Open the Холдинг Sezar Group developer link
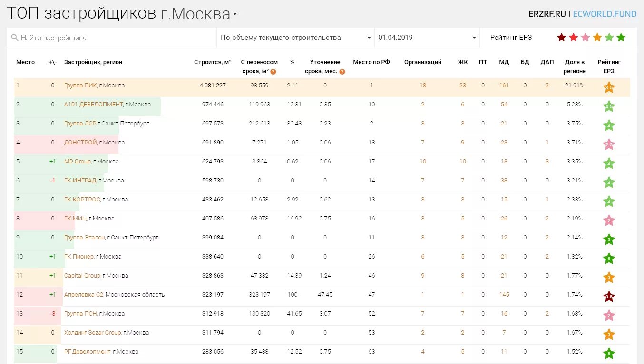 click(93, 333)
